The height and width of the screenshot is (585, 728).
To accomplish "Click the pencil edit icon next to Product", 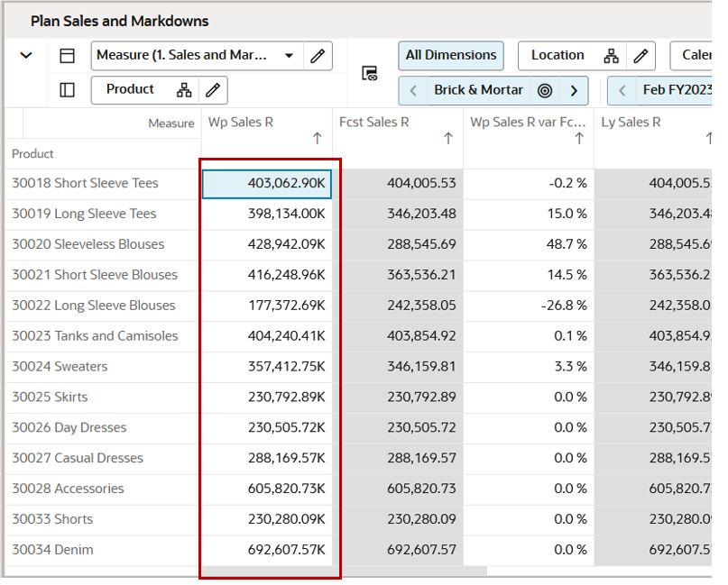I will pyautogui.click(x=213, y=90).
